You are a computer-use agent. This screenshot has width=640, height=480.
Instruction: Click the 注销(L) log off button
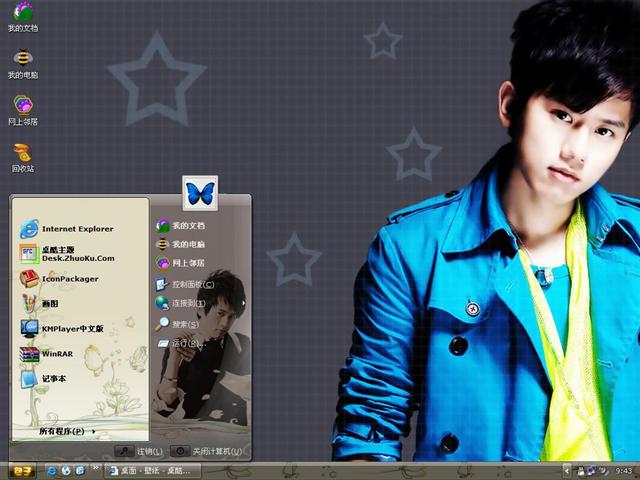[x=139, y=451]
